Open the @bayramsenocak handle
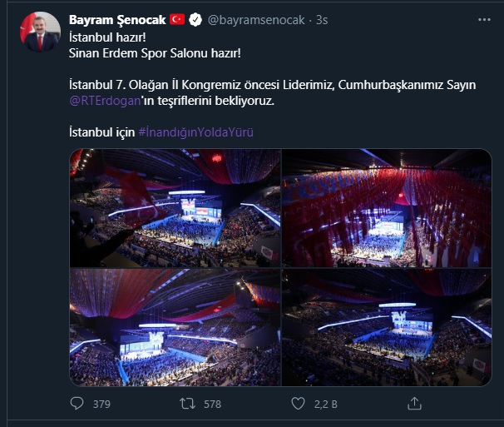 [256, 20]
